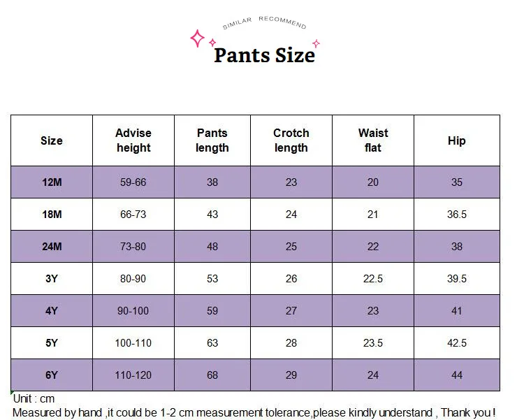
Task: Click the Crotch length header cell
Action: coord(291,140)
